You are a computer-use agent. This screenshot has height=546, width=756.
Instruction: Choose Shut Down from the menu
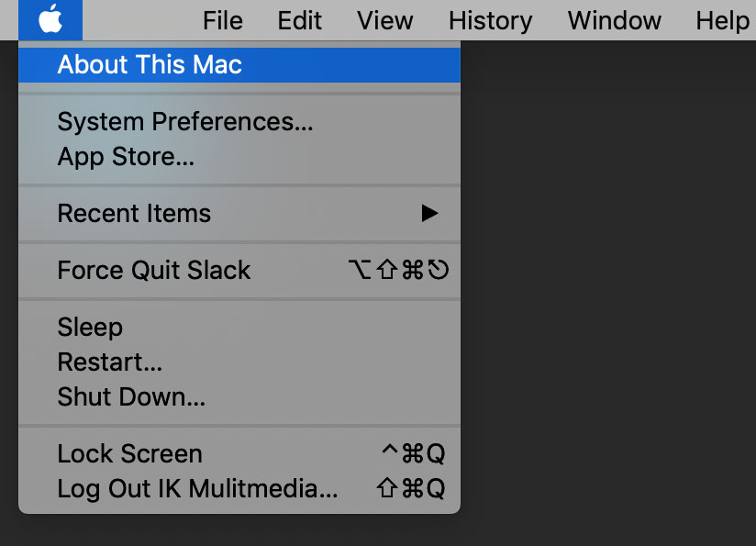pos(131,397)
